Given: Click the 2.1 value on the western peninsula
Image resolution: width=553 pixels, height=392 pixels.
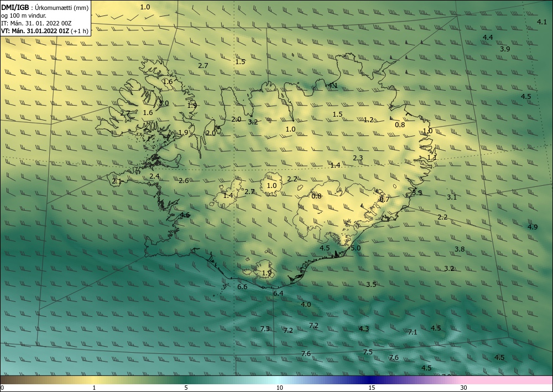Looking at the screenshot, I should pyautogui.click(x=117, y=181).
